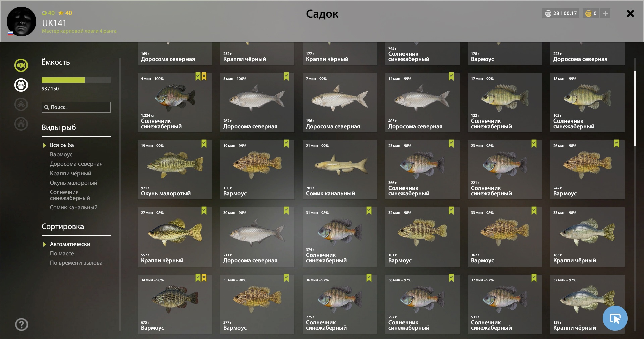Sort fish По времени вылова

76,263
